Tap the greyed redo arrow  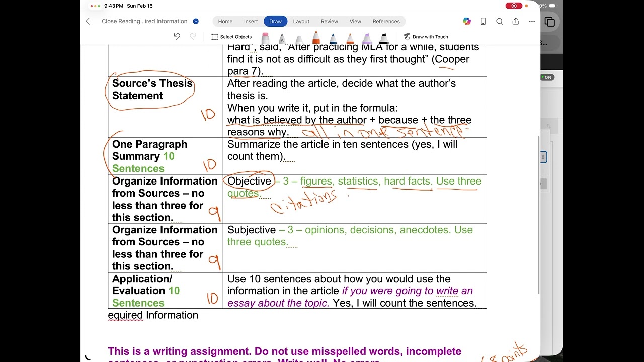pos(193,37)
